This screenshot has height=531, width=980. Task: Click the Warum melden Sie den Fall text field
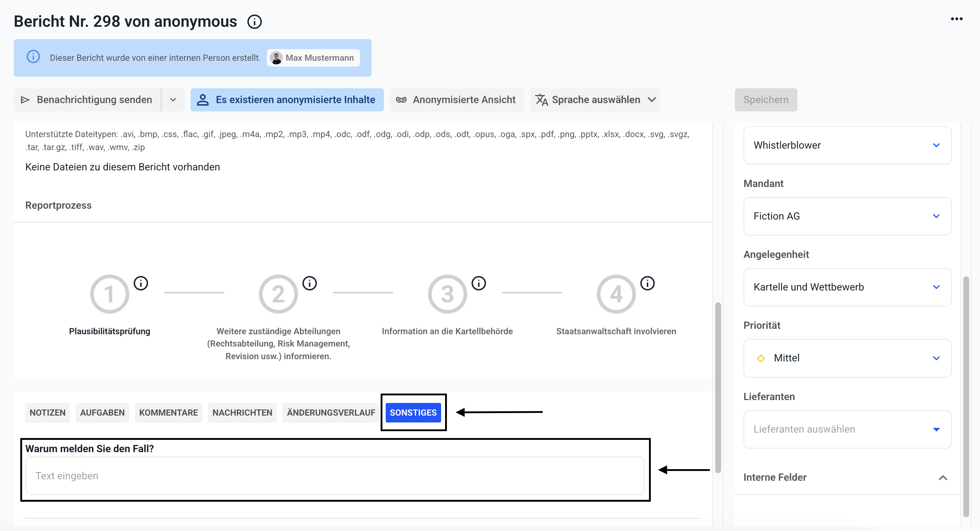click(334, 476)
